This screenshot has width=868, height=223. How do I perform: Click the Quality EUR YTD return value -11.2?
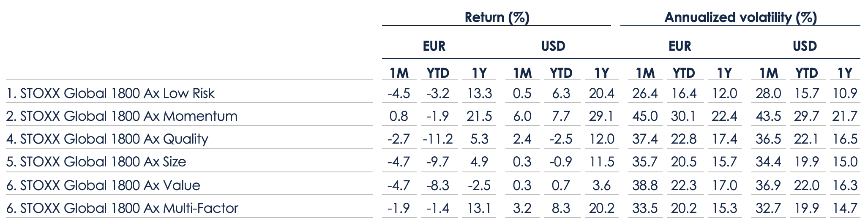point(438,139)
